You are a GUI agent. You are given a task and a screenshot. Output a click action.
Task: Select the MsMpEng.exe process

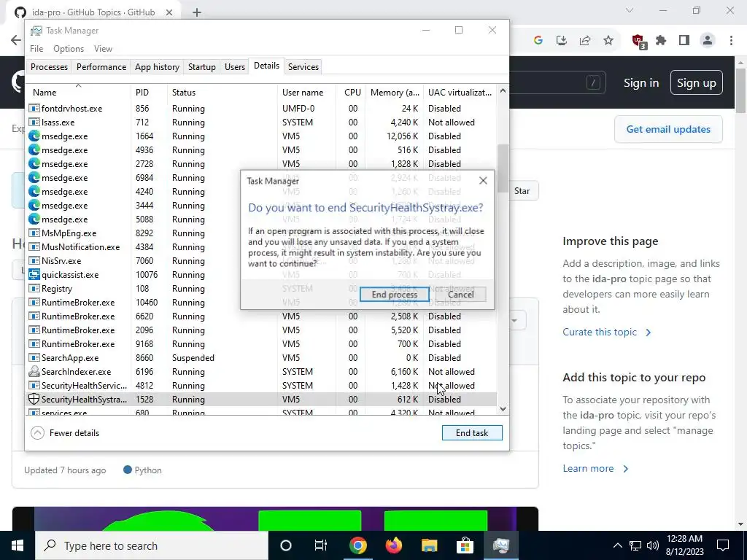(133, 233)
